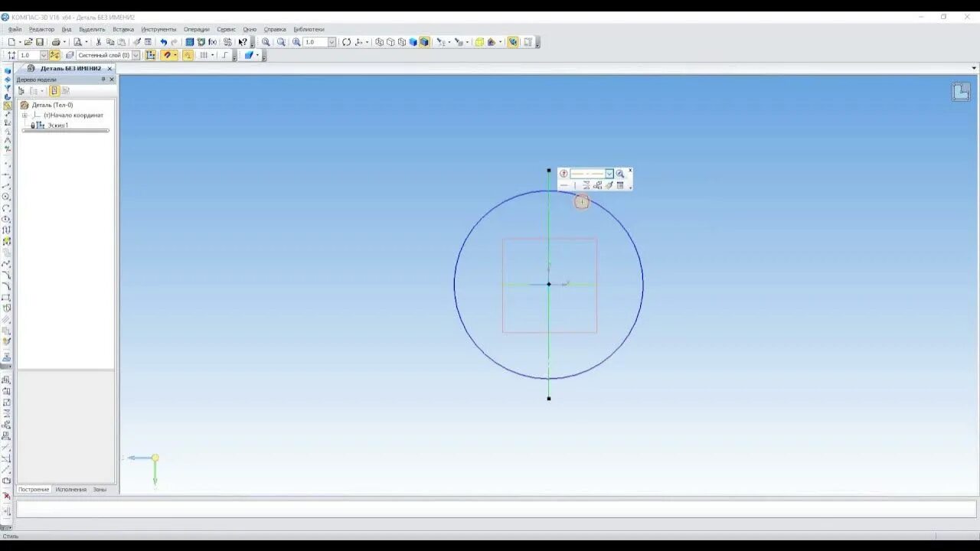Toggle Sketch mode icon in current-state toolbar
This screenshot has width=980, height=551.
point(150,55)
